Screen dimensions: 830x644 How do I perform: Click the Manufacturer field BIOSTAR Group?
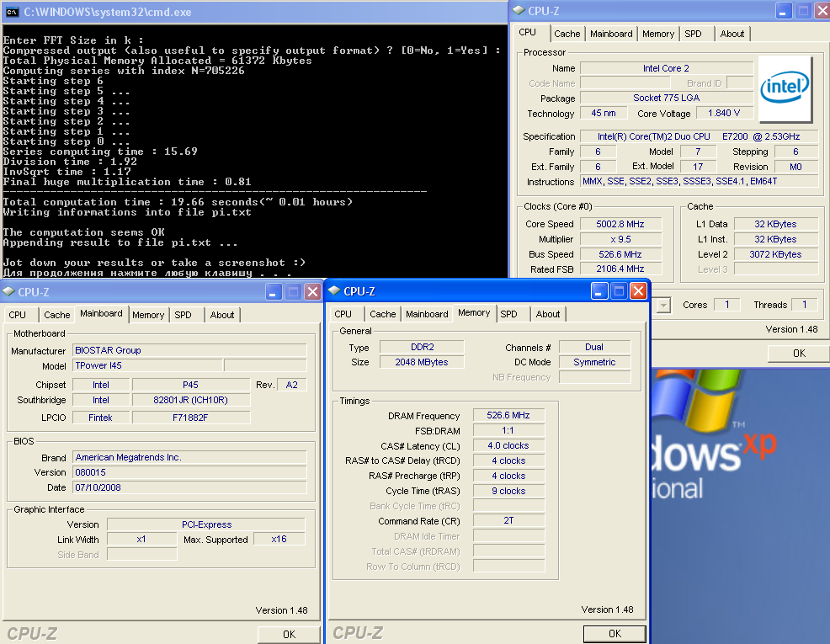pyautogui.click(x=189, y=350)
